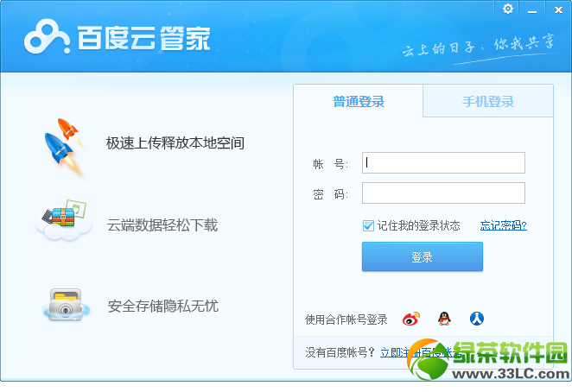This screenshot has height=392, width=572.
Task: Focus the 帐号 input field
Action: click(x=443, y=162)
